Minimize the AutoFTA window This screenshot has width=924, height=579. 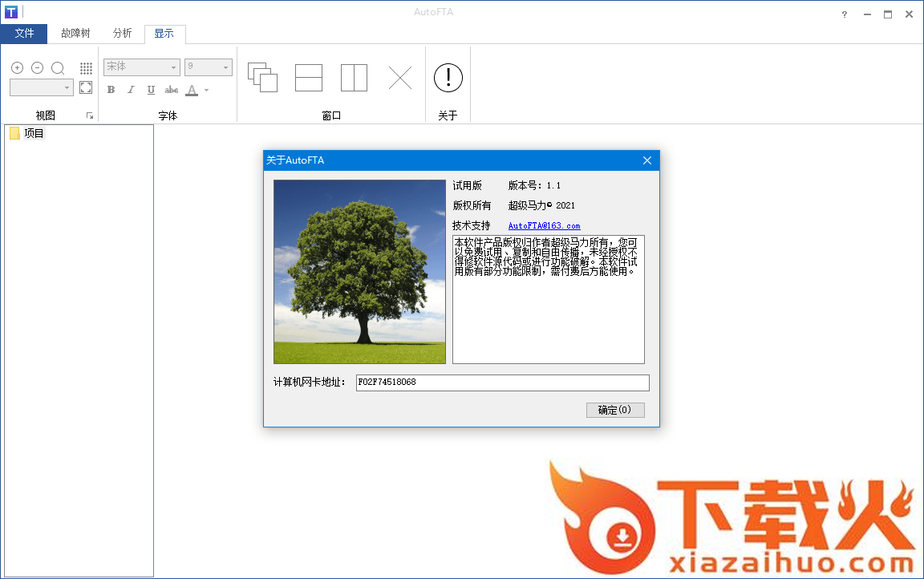[x=867, y=14]
